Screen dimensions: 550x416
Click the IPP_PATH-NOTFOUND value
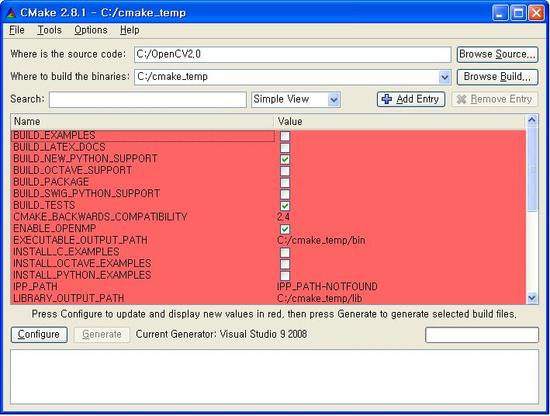(327, 287)
